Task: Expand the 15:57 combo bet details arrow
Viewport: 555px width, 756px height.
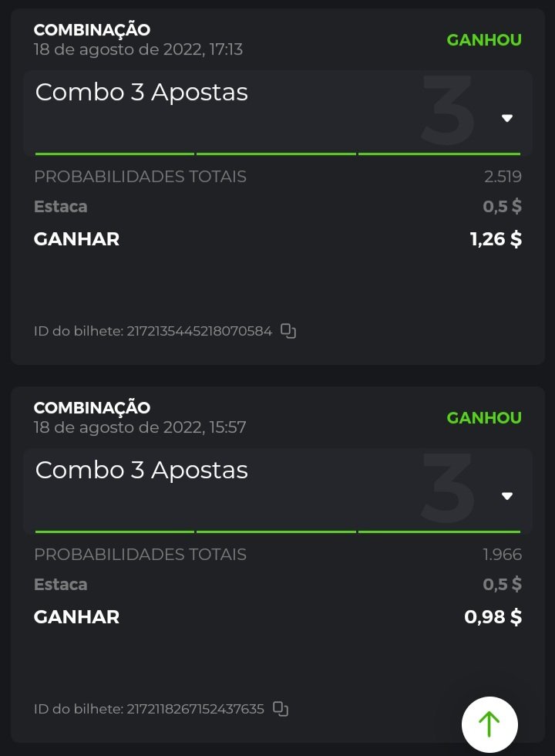Action: coord(507,496)
